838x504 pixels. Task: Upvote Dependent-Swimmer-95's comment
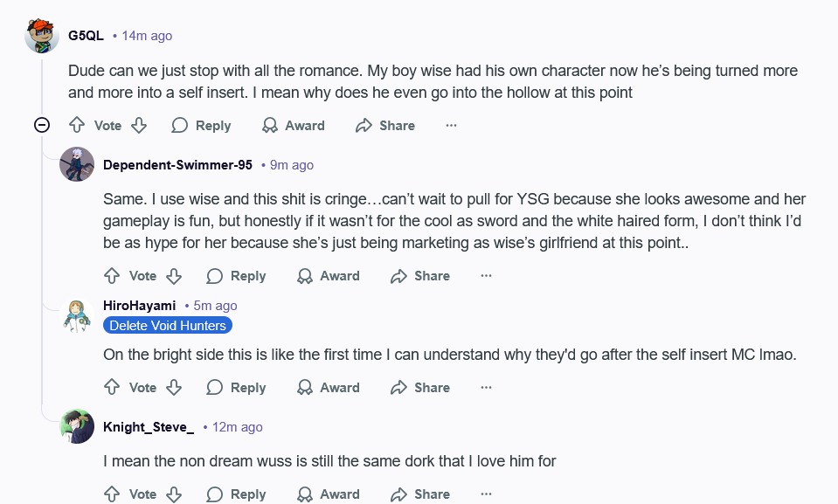[x=112, y=276]
